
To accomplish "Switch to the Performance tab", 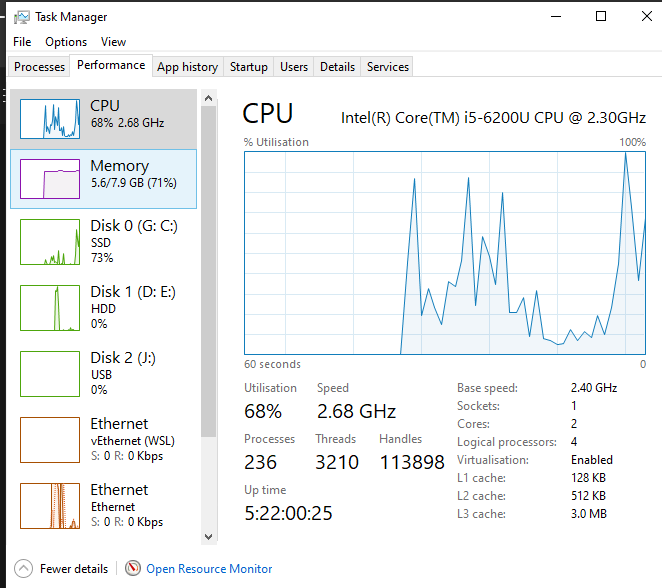I will [x=111, y=65].
